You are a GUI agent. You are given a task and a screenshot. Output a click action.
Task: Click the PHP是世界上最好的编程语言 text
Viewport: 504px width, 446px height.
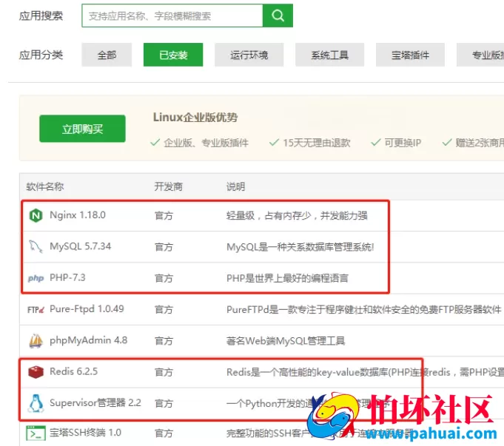(x=287, y=278)
